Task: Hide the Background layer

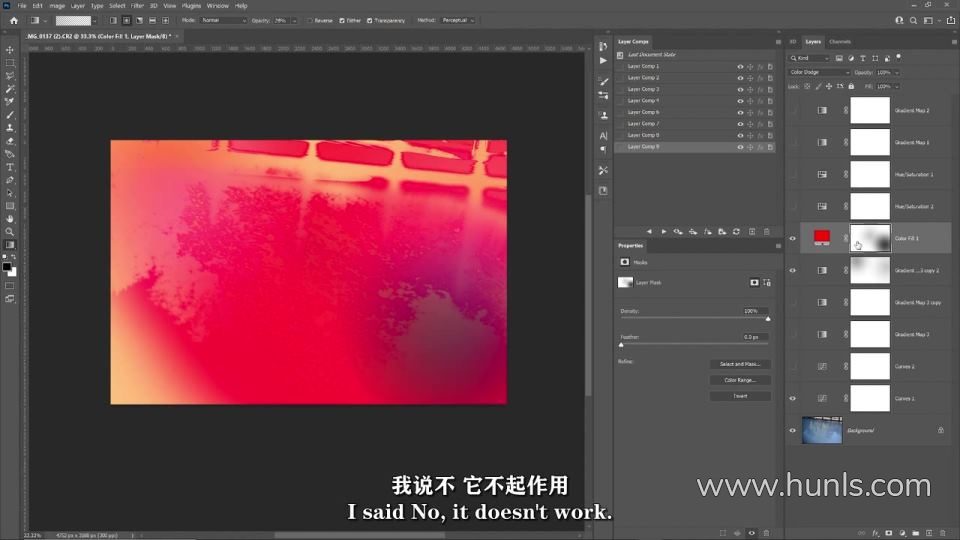Action: pos(792,430)
